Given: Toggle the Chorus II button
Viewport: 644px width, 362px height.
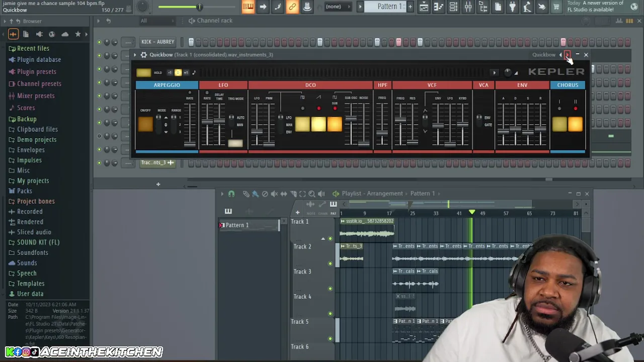Looking at the screenshot, I should [x=576, y=124].
